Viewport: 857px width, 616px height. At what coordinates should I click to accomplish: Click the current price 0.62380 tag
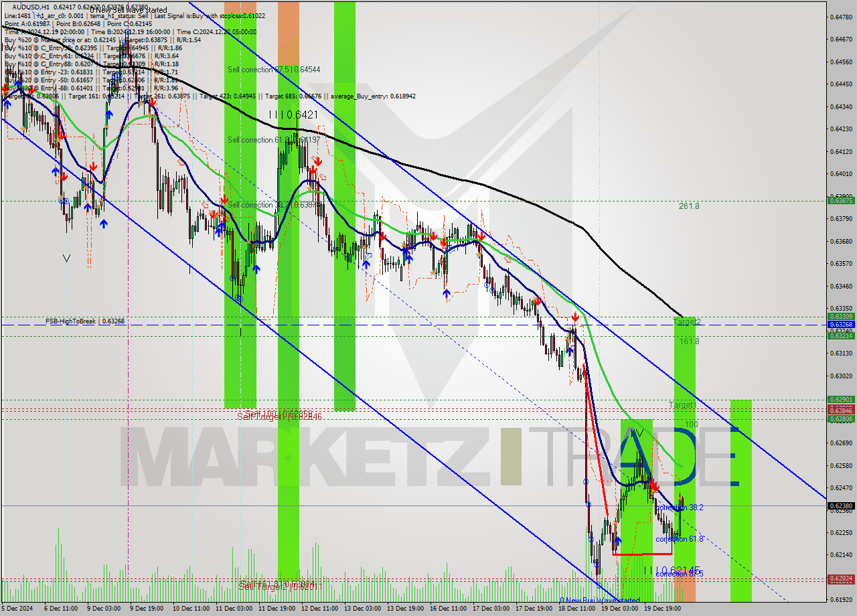click(841, 506)
